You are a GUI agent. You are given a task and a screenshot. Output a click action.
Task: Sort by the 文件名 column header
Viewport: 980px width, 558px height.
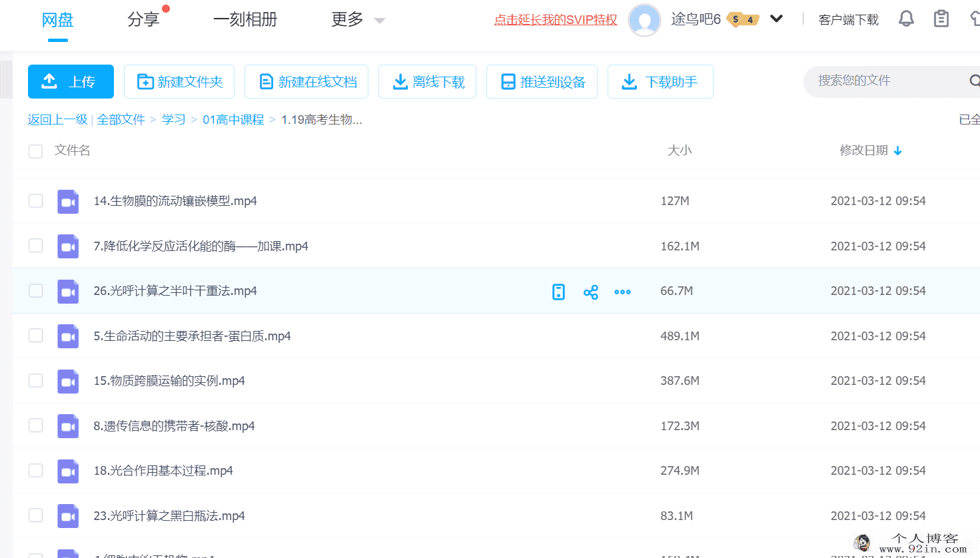pyautogui.click(x=73, y=150)
